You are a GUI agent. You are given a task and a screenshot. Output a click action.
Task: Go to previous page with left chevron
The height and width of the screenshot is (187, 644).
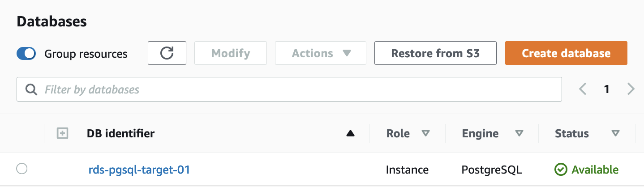point(582,89)
